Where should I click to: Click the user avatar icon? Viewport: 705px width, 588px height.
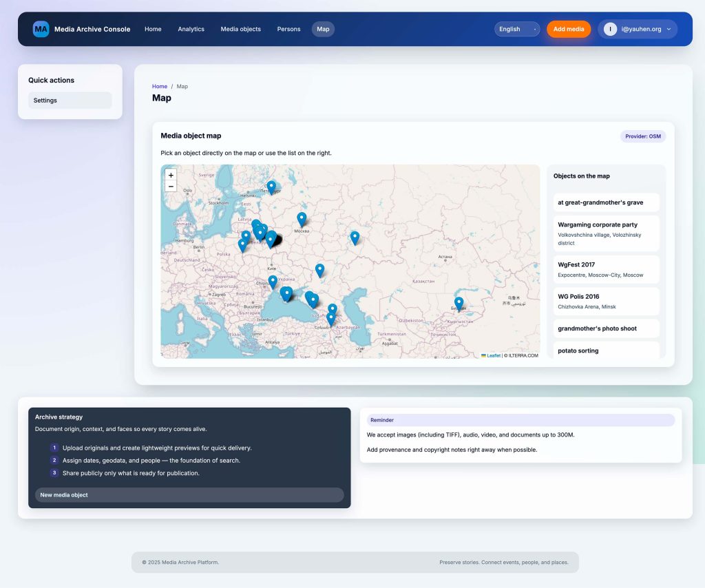click(x=610, y=29)
